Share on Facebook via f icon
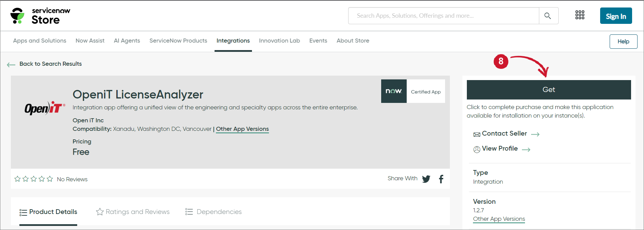The height and width of the screenshot is (230, 644). 441,179
